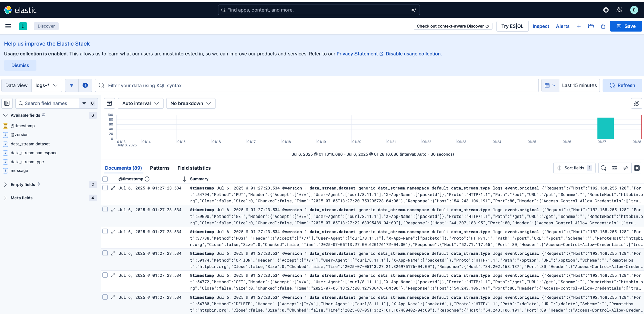Check the checkbox on the first document row
Screen dimensions: 644x314
pos(105,188)
